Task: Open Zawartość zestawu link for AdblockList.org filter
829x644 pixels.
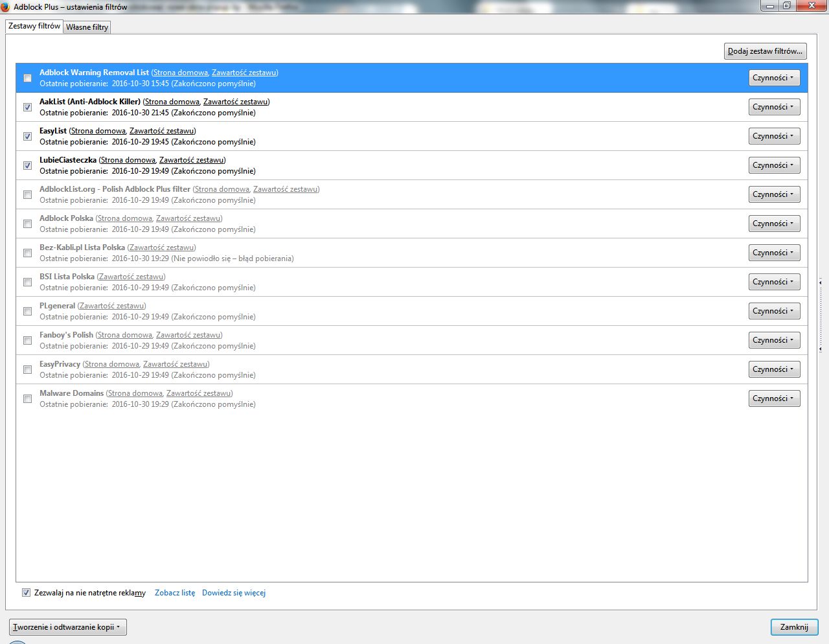Action: click(x=286, y=189)
